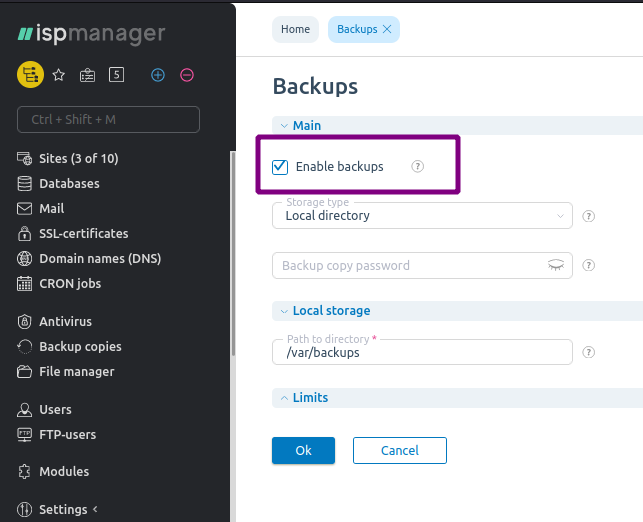Open the numbered 5 recent tabs icon

point(116,75)
